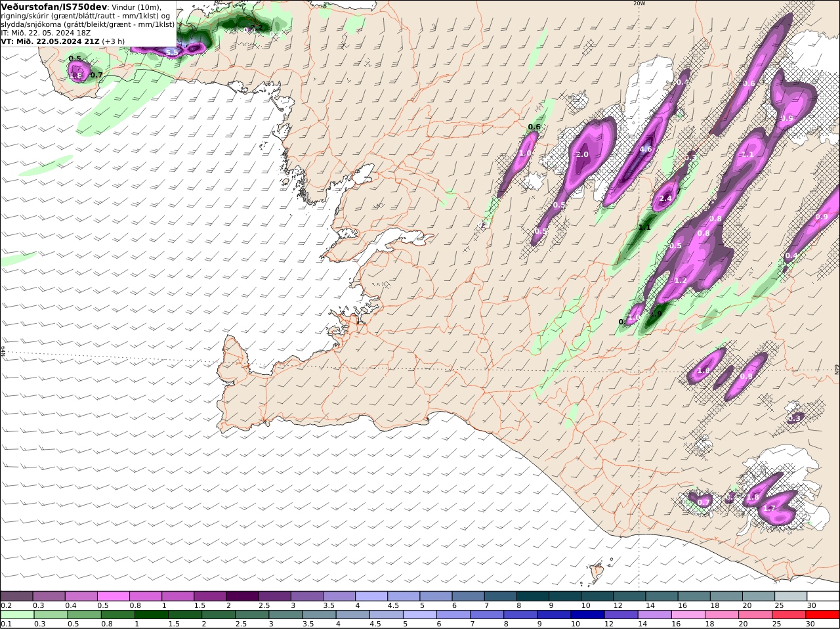Pick the bright pink 0.5 swatch in upper legend
Viewport: 840px width, 629px height.
pyautogui.click(x=114, y=596)
